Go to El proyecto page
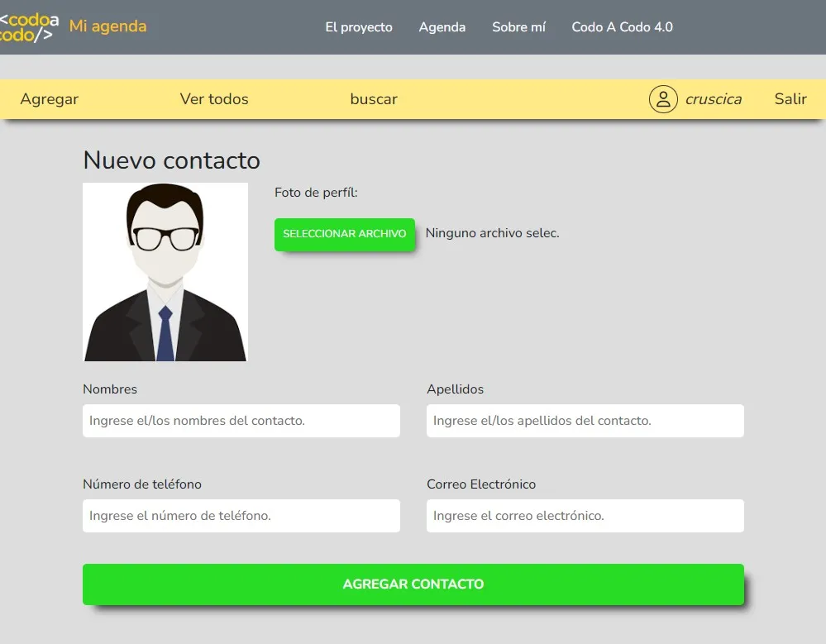The width and height of the screenshot is (826, 644). pos(359,27)
